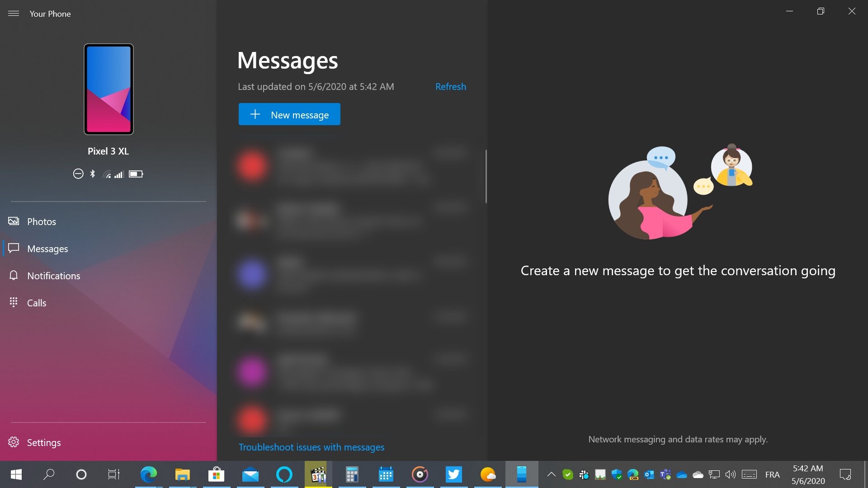This screenshot has height=488, width=868.
Task: Refresh the messages list
Action: (x=450, y=86)
